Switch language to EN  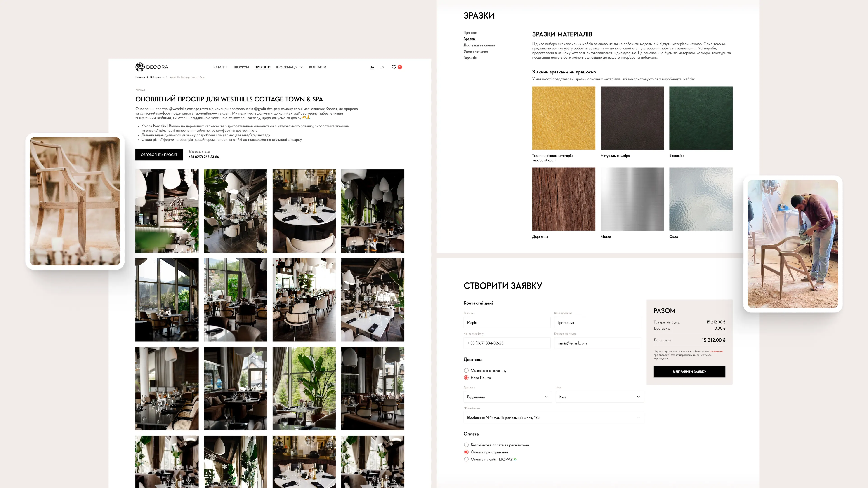382,67
